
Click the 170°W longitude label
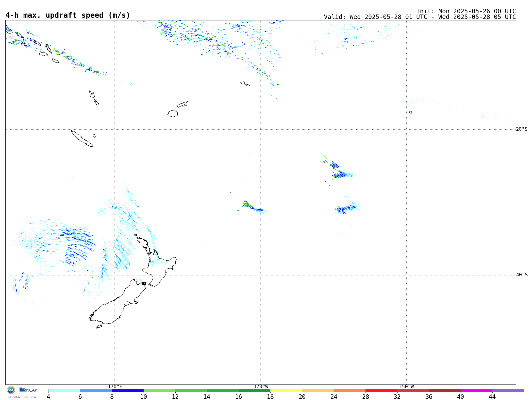tap(261, 386)
